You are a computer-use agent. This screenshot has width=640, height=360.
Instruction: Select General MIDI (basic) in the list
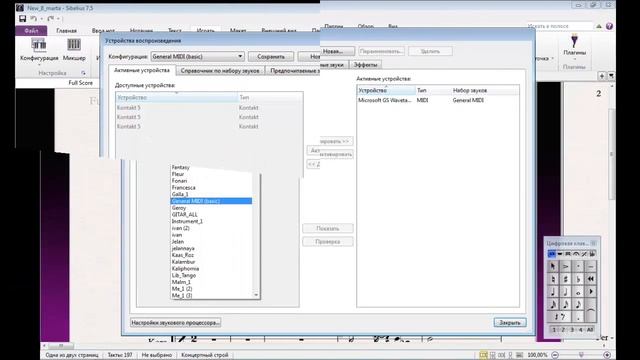click(211, 201)
